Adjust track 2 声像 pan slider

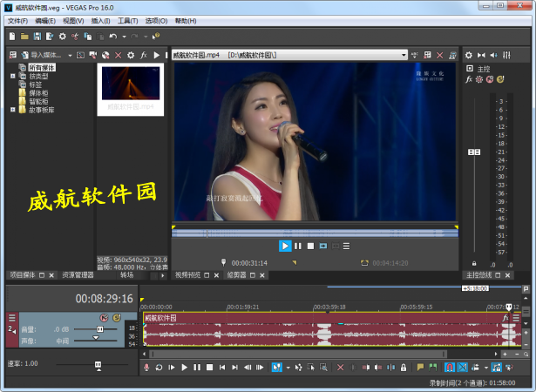pos(96,338)
